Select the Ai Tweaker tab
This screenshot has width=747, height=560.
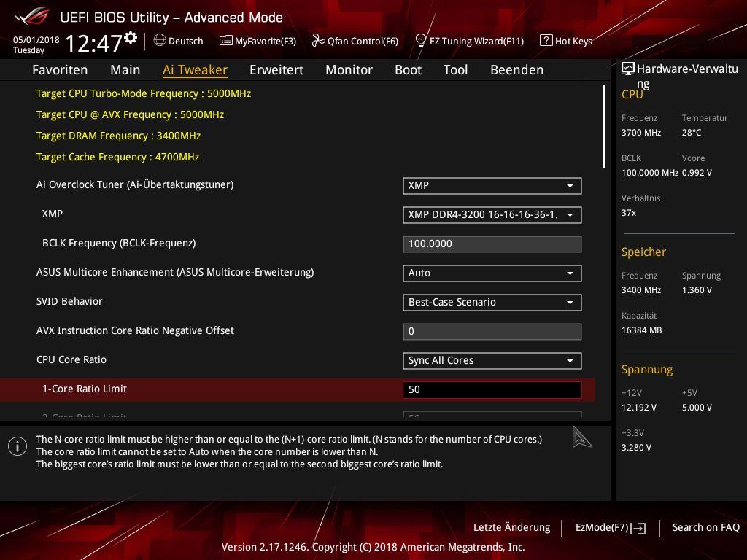[195, 70]
